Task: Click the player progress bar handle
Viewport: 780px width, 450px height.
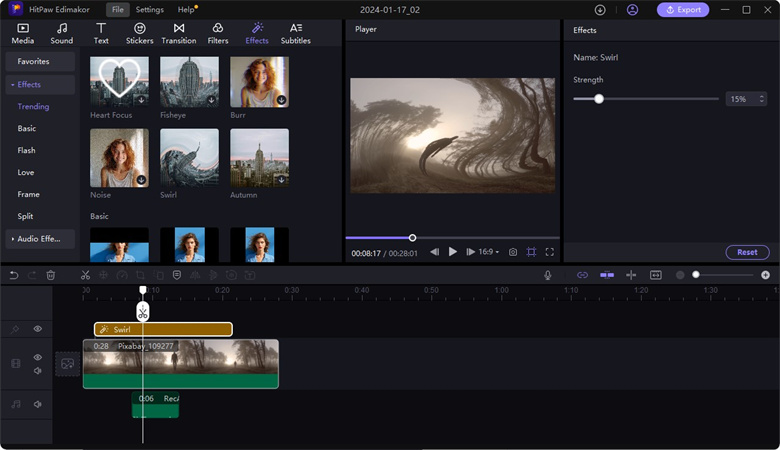Action: pyautogui.click(x=412, y=238)
